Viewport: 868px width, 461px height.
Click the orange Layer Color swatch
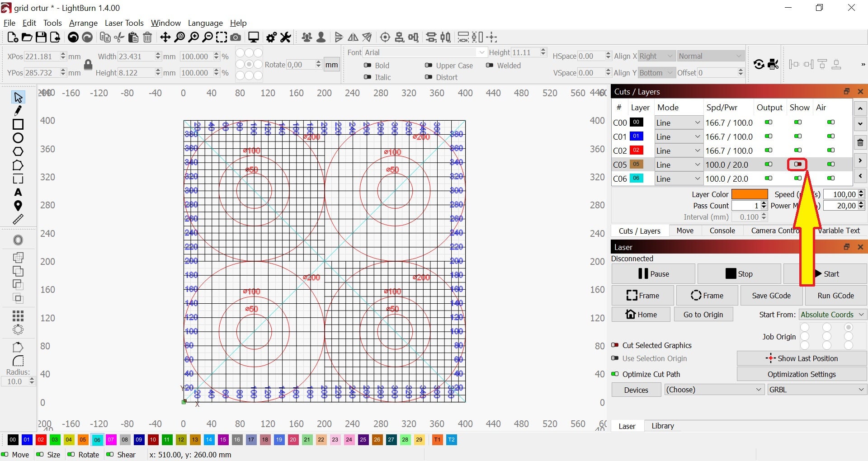[750, 194]
